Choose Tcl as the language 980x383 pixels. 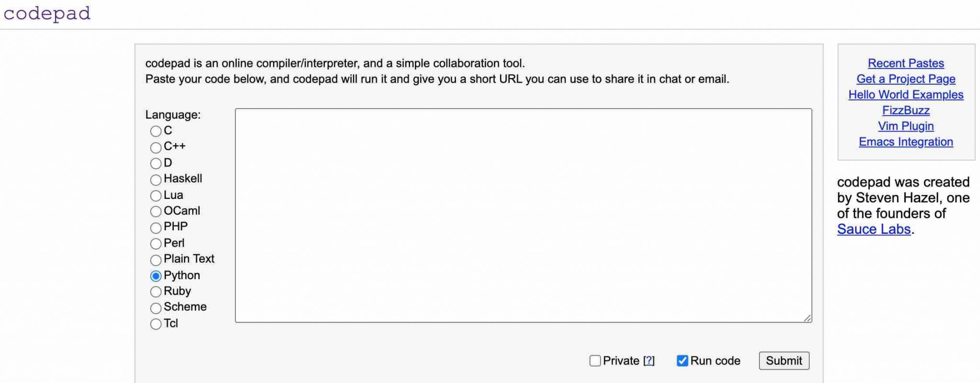coord(155,324)
